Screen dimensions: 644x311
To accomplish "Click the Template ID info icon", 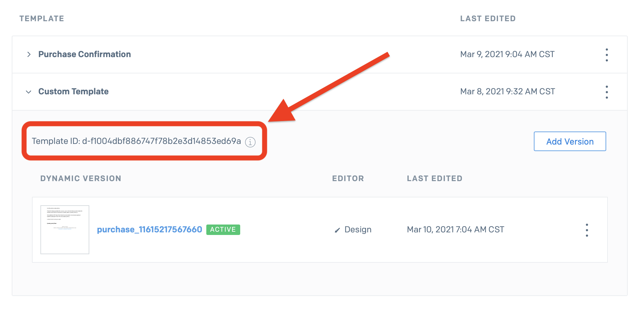I will click(x=250, y=142).
